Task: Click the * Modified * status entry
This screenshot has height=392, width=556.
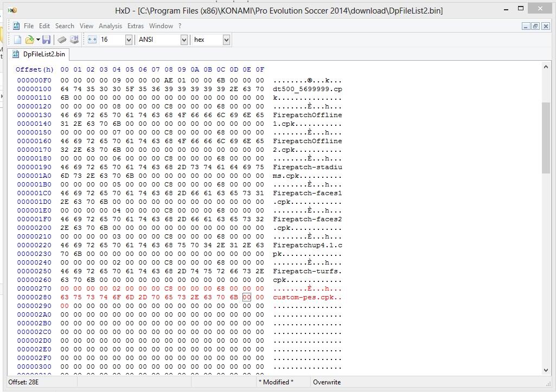Action: click(276, 382)
